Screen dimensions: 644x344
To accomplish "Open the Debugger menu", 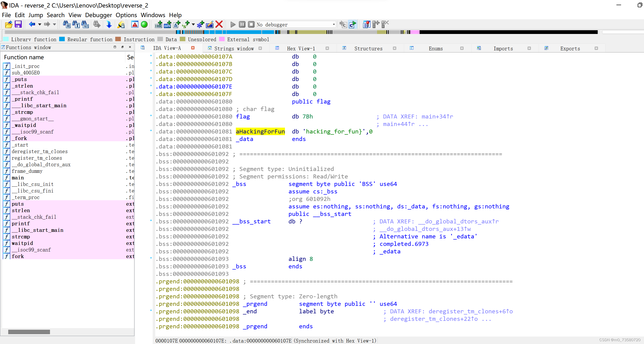I will click(x=98, y=15).
